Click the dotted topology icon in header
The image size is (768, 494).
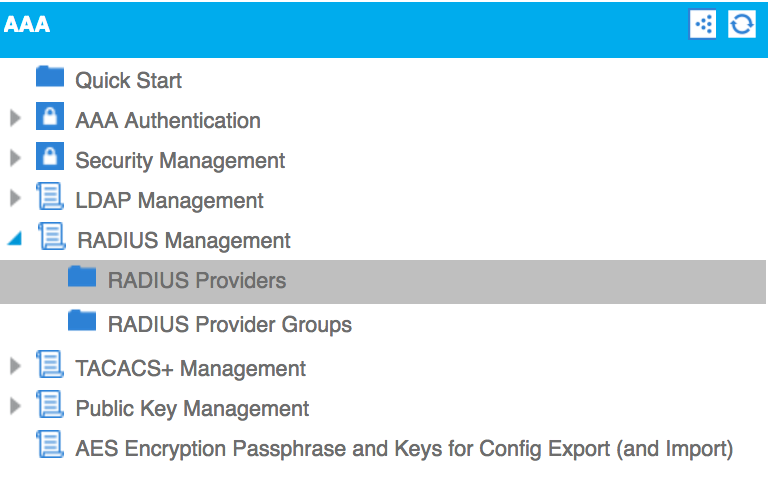[x=703, y=24]
